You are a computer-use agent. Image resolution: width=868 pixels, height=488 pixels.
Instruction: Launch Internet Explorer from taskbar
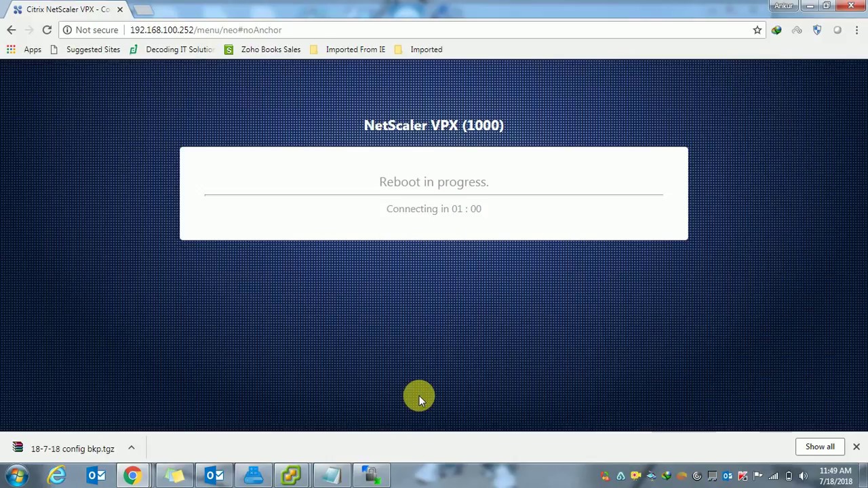pyautogui.click(x=57, y=476)
